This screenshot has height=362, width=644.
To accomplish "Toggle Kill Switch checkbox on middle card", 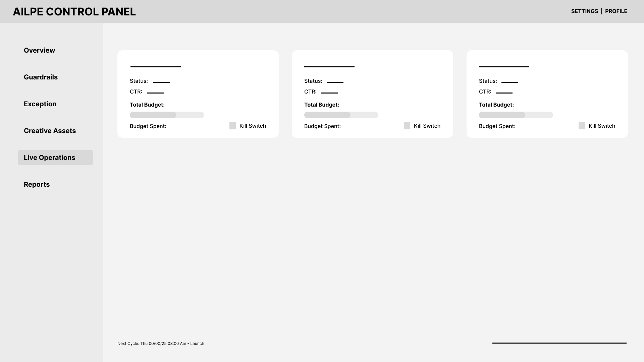I will [407, 126].
